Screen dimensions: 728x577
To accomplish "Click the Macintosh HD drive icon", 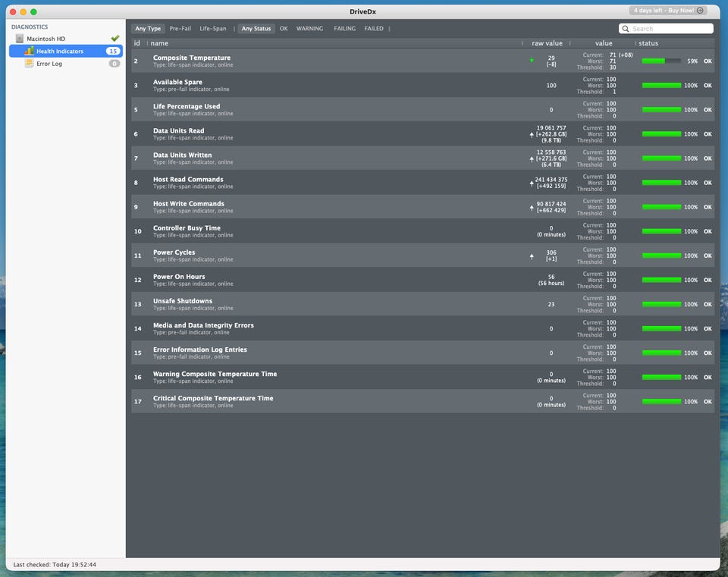I will [20, 39].
